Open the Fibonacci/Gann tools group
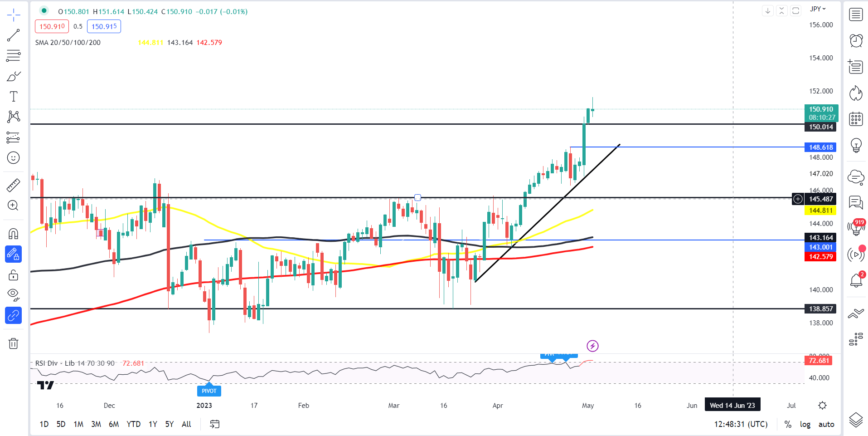 tap(14, 56)
